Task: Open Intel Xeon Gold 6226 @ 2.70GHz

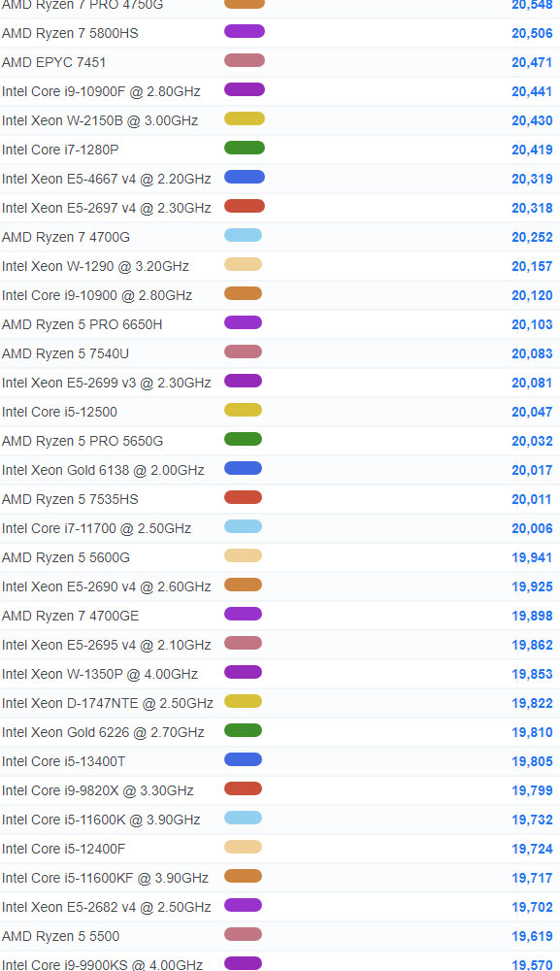Action: click(103, 732)
